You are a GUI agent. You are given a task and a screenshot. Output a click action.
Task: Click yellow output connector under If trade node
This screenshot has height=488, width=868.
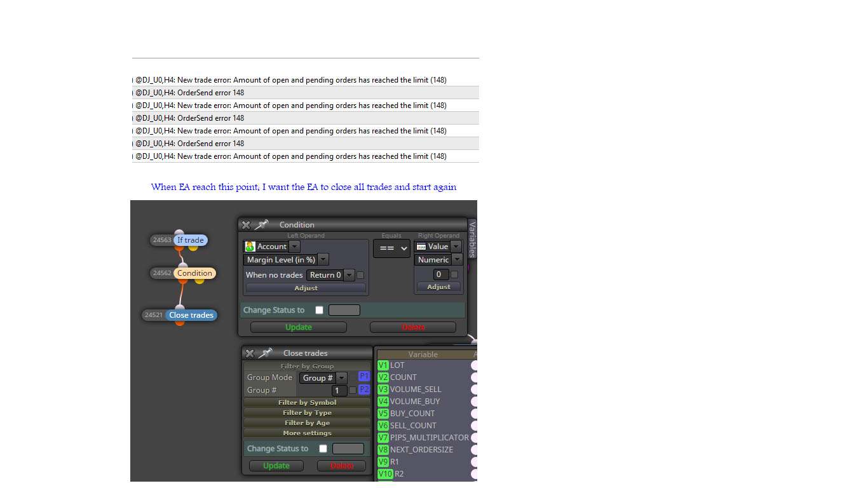pyautogui.click(x=193, y=247)
